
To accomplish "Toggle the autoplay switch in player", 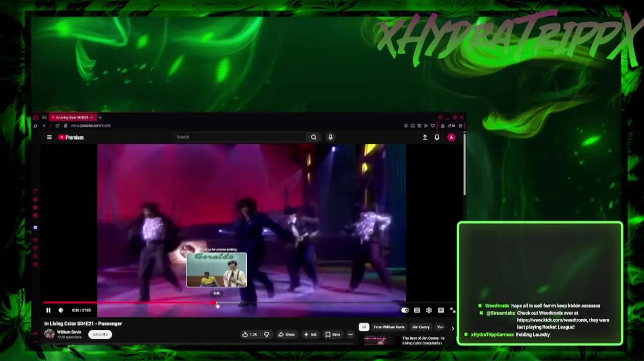I will tap(405, 310).
